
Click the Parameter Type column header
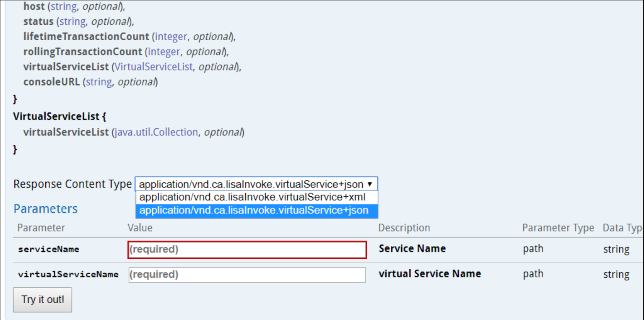[x=558, y=228]
